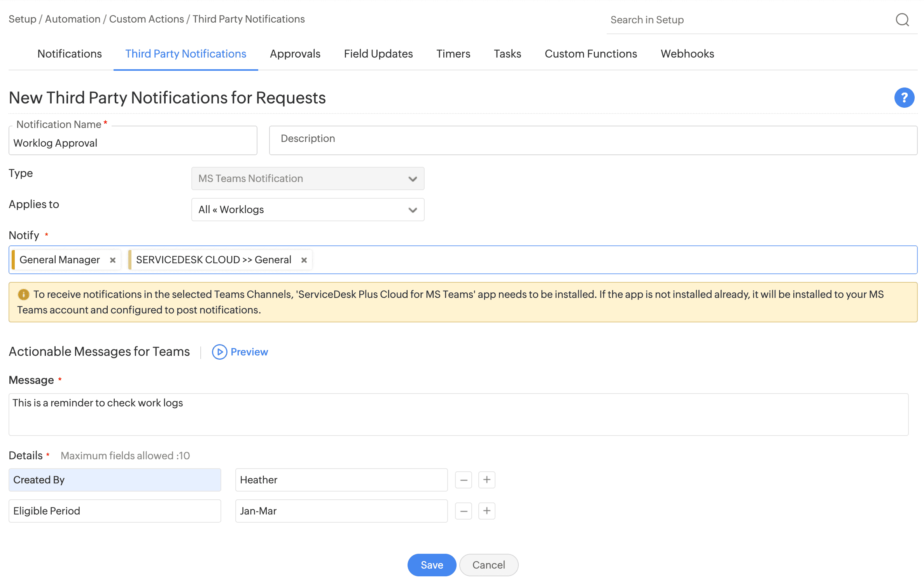Open the Webhooks tab
This screenshot has width=924, height=588.
tap(687, 54)
